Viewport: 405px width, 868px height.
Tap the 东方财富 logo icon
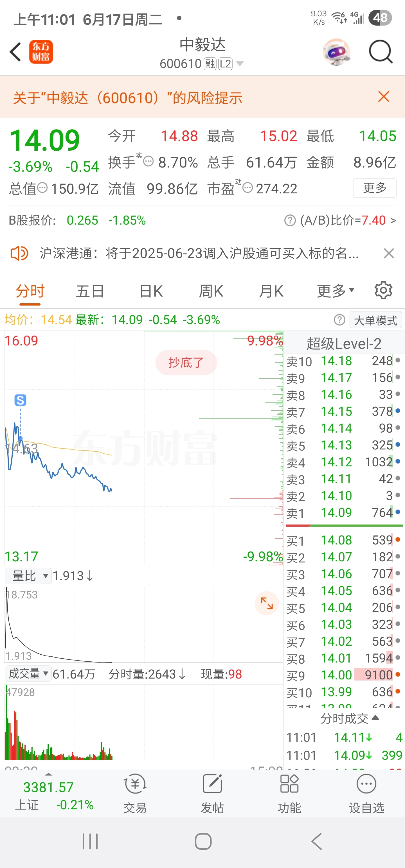tap(41, 52)
